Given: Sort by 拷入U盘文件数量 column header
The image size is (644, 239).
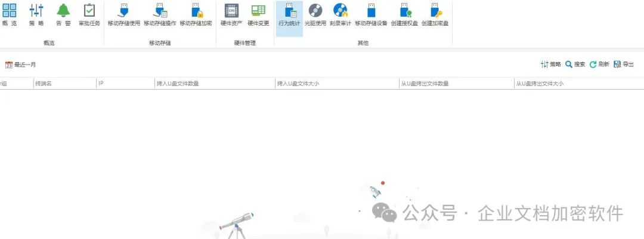Looking at the screenshot, I should click(215, 84).
